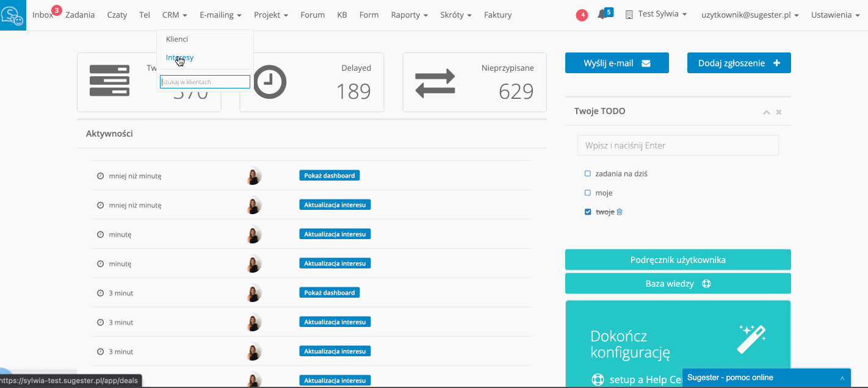
Task: Open the red notification counter badge showing 4
Action: [x=582, y=15]
